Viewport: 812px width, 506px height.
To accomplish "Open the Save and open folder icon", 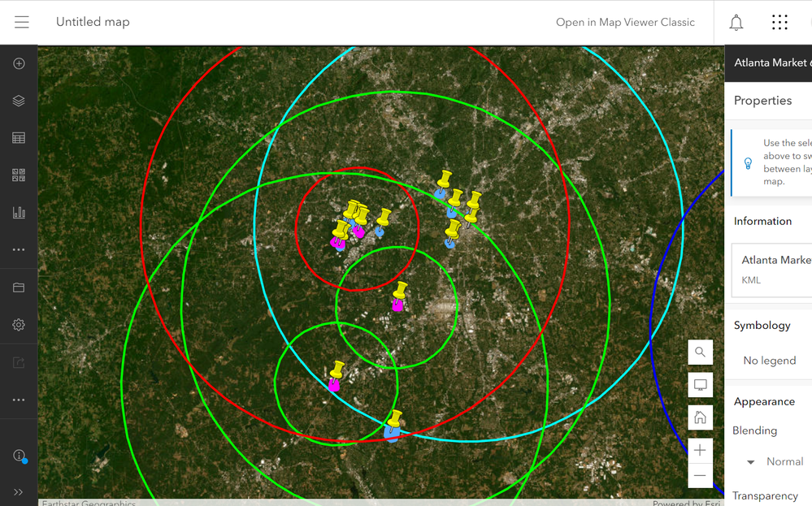I will (19, 288).
